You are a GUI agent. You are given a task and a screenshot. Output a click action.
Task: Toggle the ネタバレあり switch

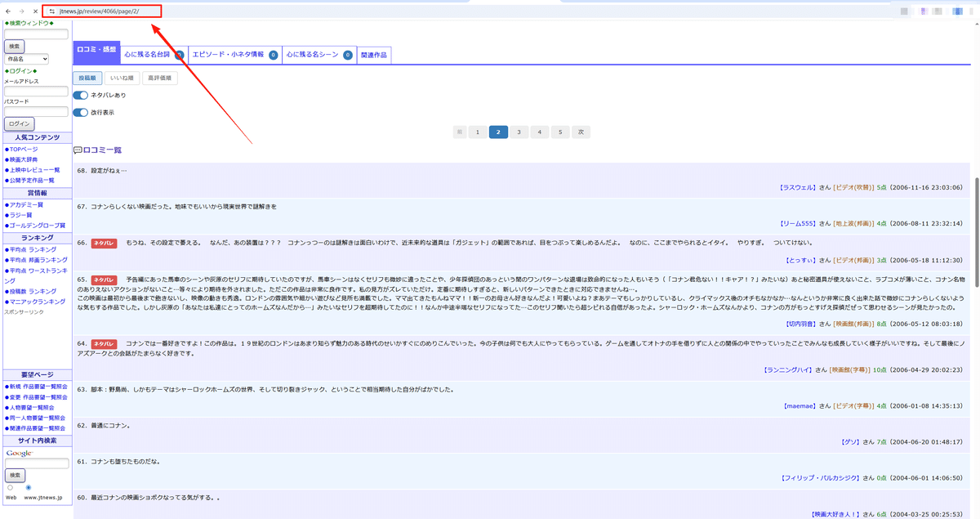click(80, 96)
